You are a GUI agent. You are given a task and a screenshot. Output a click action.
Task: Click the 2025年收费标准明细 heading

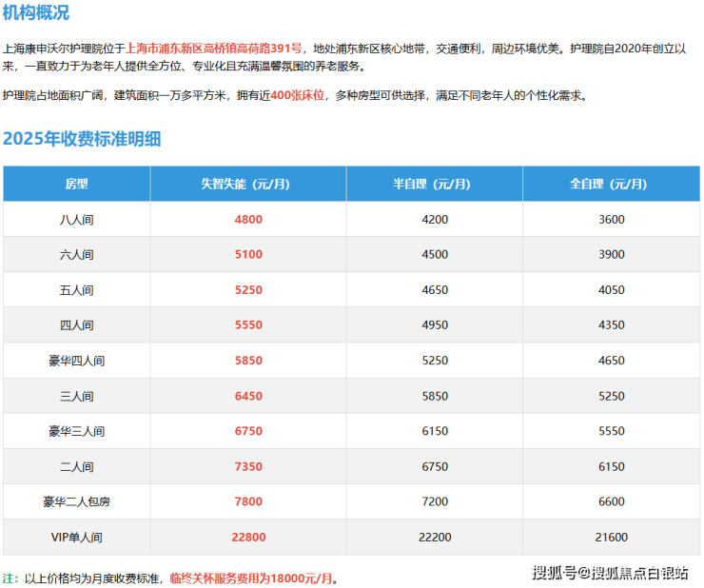click(82, 139)
